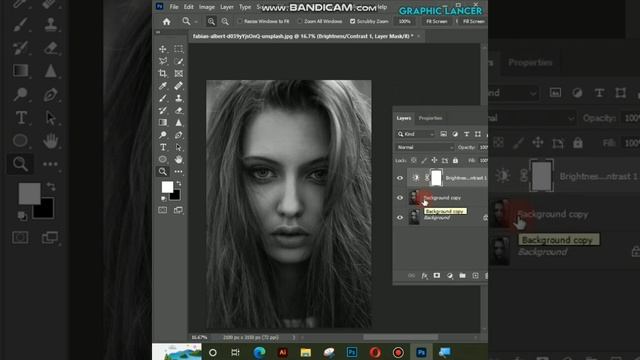Filter layers by text type
The image size is (640, 360).
pos(467,134)
